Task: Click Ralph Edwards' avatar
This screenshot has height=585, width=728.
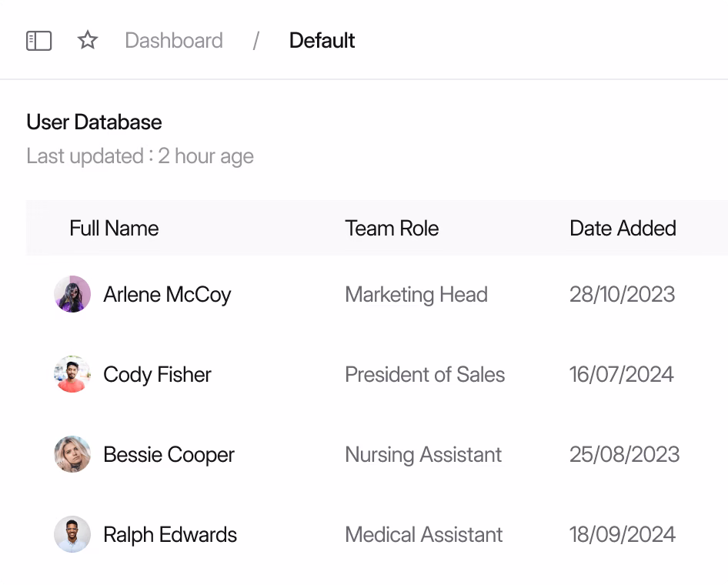Action: coord(72,534)
